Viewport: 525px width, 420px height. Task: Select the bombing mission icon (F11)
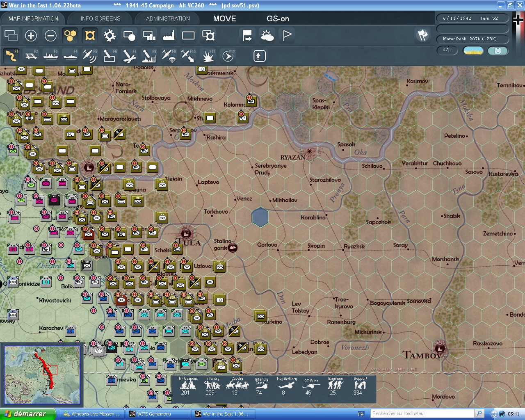tap(208, 55)
